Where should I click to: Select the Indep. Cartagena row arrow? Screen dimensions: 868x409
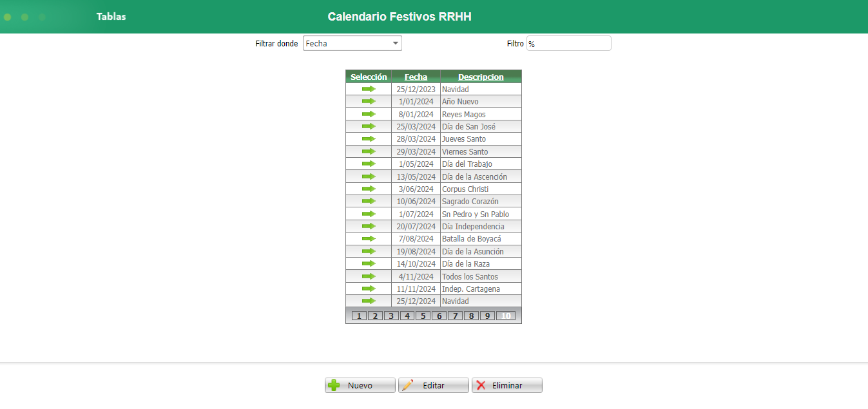(x=369, y=289)
